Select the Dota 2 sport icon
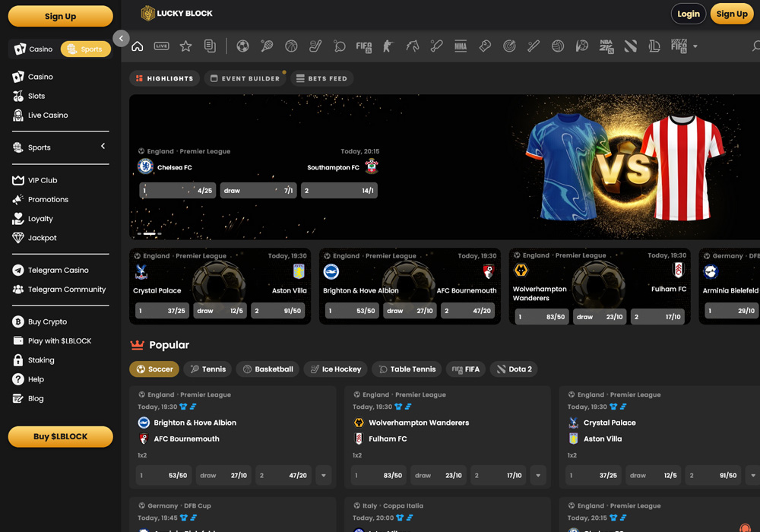The width and height of the screenshot is (760, 532). [631, 46]
